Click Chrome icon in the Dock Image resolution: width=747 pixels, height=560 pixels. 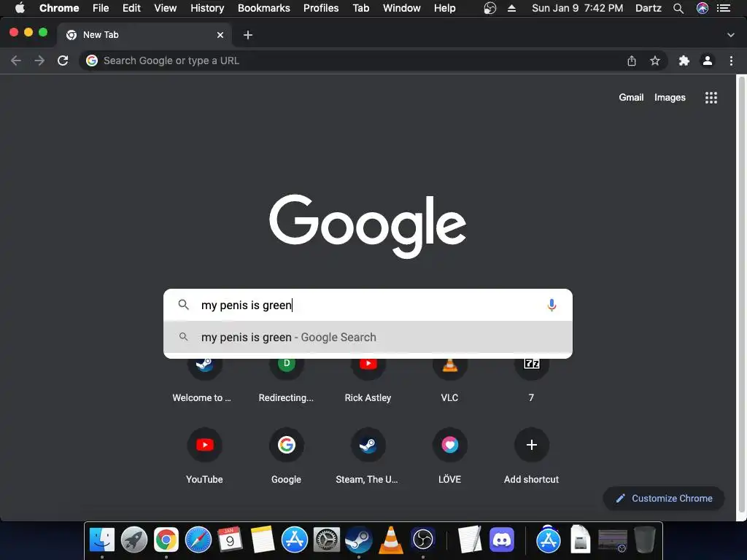coord(166,540)
